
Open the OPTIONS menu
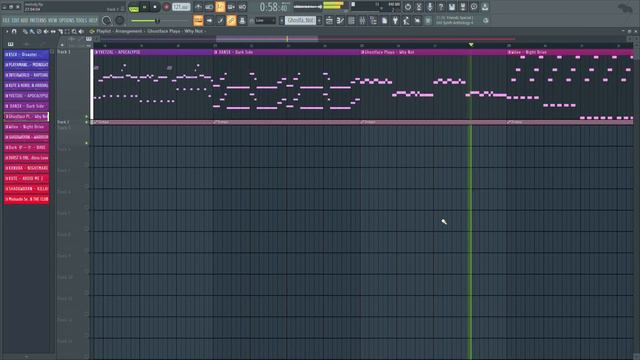(x=67, y=20)
